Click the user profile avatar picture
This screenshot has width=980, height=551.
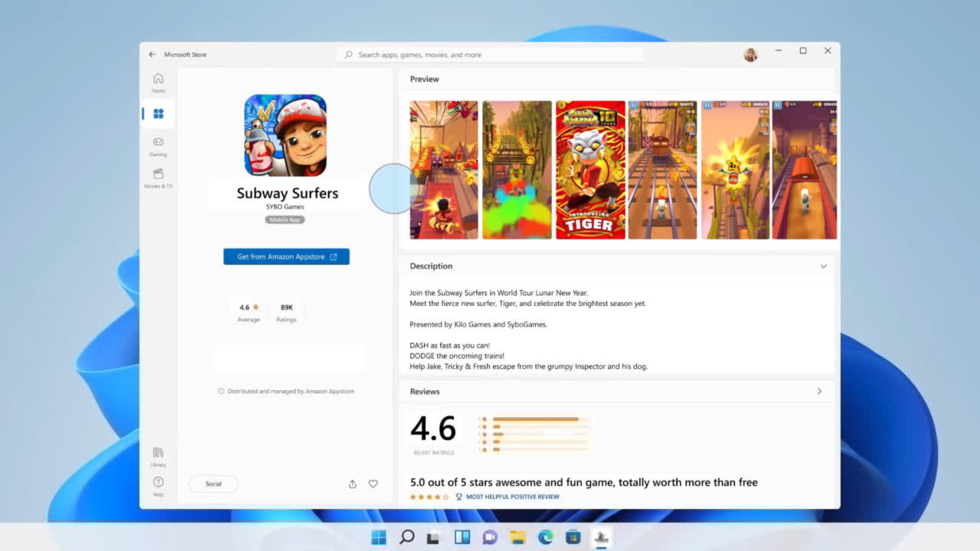click(x=751, y=55)
